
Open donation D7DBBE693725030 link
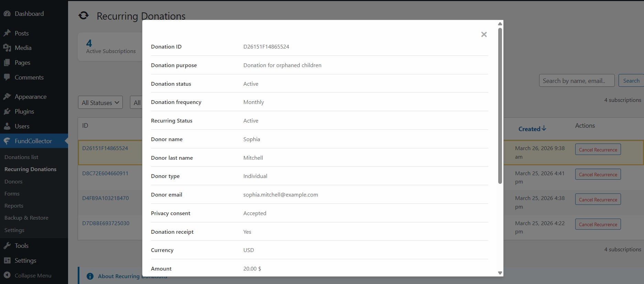[106, 223]
